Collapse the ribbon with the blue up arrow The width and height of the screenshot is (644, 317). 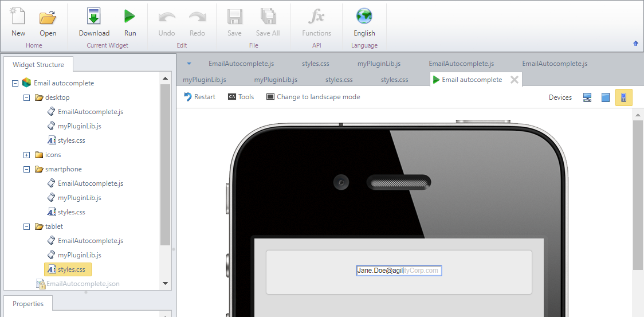pyautogui.click(x=636, y=43)
